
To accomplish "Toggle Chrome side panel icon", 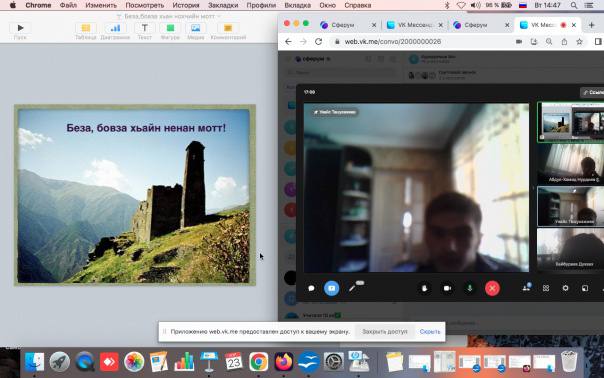I will [598, 42].
